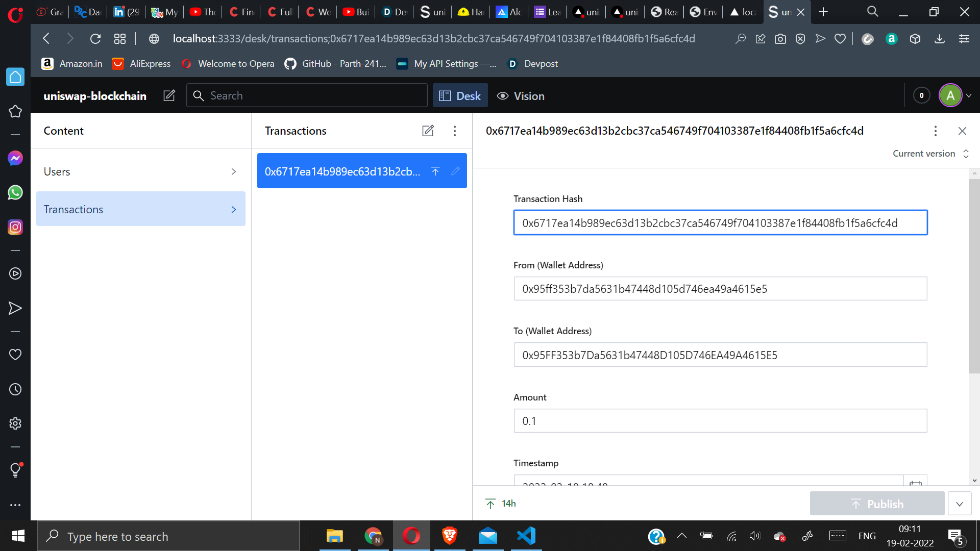Expand the Users content list

(x=140, y=171)
